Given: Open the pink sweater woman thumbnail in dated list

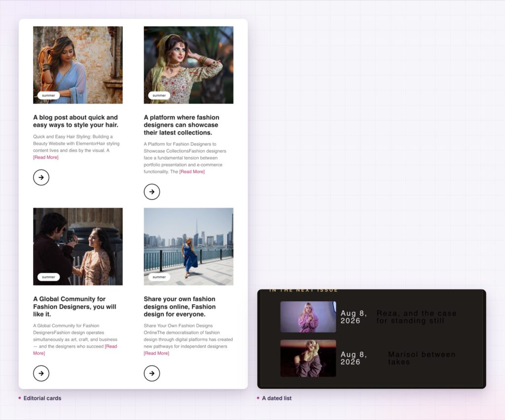Looking at the screenshot, I should pos(308,316).
